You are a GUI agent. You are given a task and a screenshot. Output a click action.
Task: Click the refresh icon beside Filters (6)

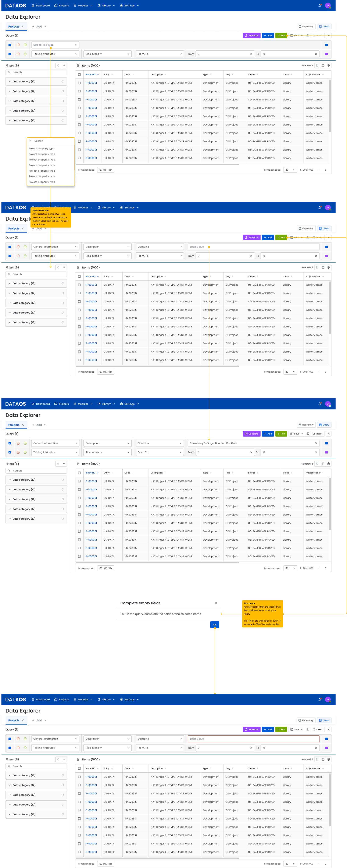(58, 759)
